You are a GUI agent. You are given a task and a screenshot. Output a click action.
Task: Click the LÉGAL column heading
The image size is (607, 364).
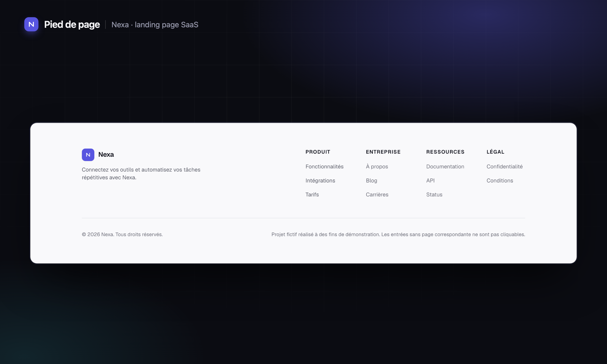click(x=495, y=152)
